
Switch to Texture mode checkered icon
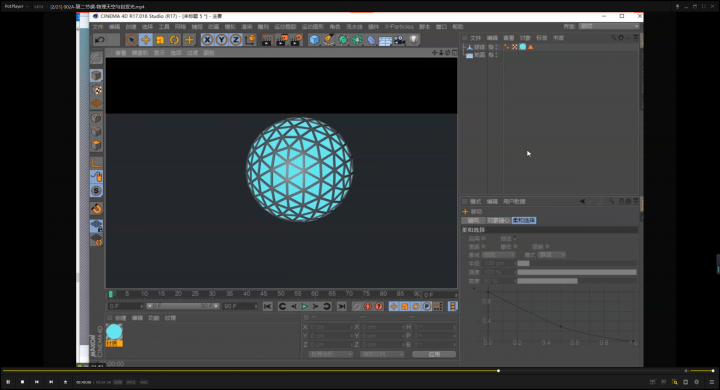(96, 90)
